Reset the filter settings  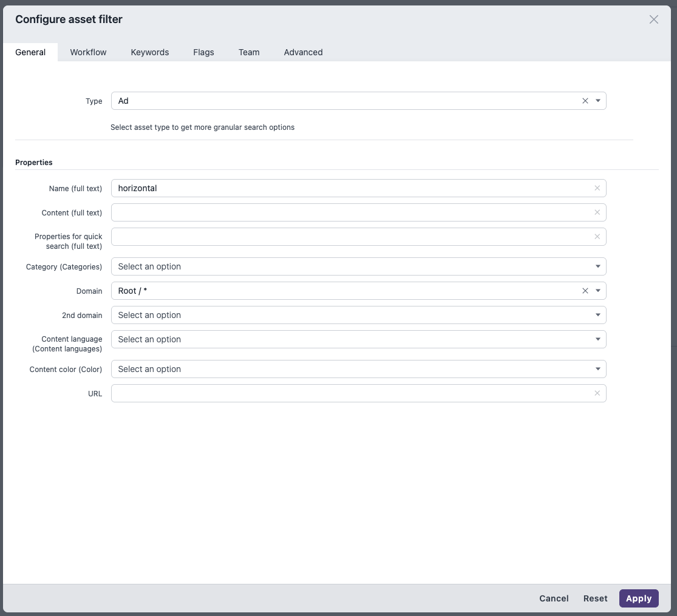pos(596,598)
